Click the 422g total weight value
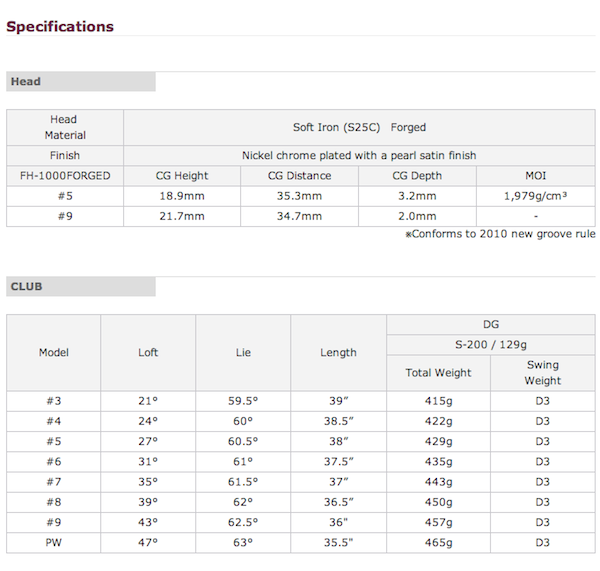600x571 pixels. (439, 421)
